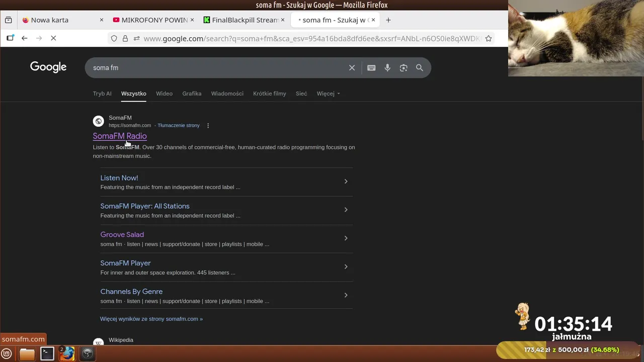Open SomaFM Player: All Stations link
The height and width of the screenshot is (362, 644).
pos(145,206)
